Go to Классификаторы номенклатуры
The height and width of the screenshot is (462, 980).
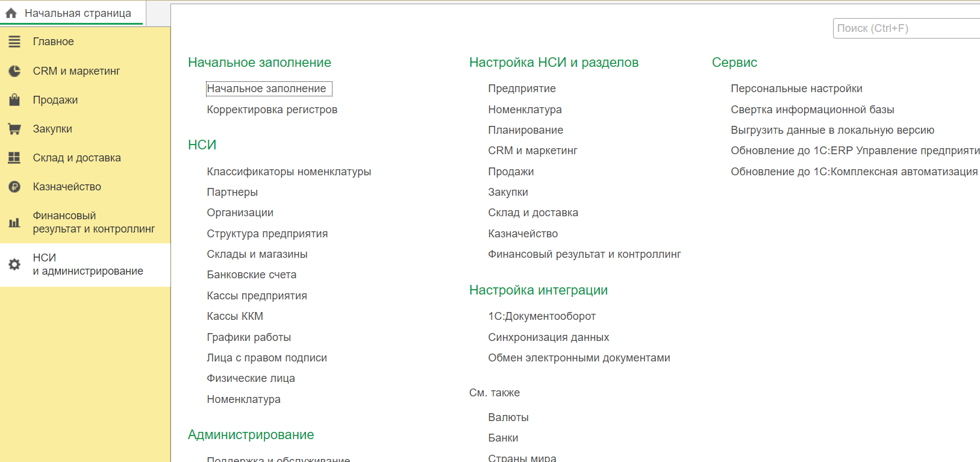[x=289, y=172]
